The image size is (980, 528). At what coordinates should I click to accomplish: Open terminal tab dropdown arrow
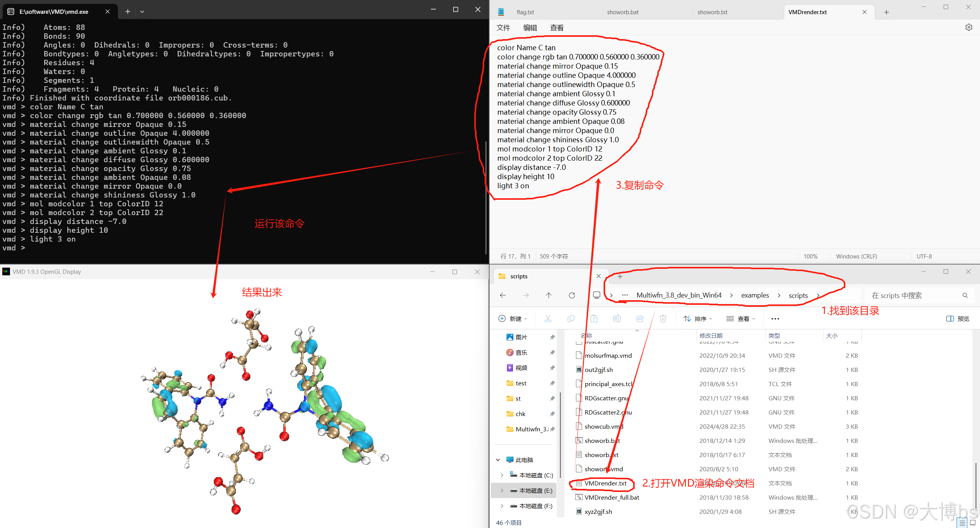click(x=142, y=12)
